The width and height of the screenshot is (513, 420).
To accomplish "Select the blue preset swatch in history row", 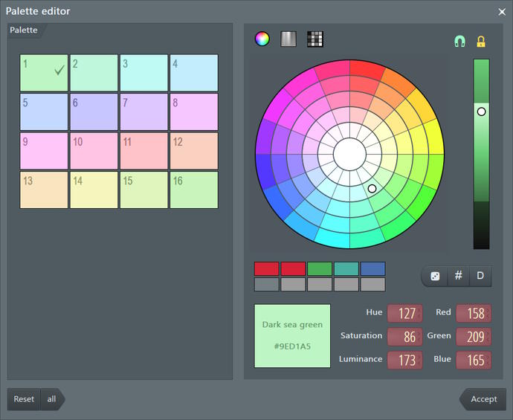I will point(372,268).
